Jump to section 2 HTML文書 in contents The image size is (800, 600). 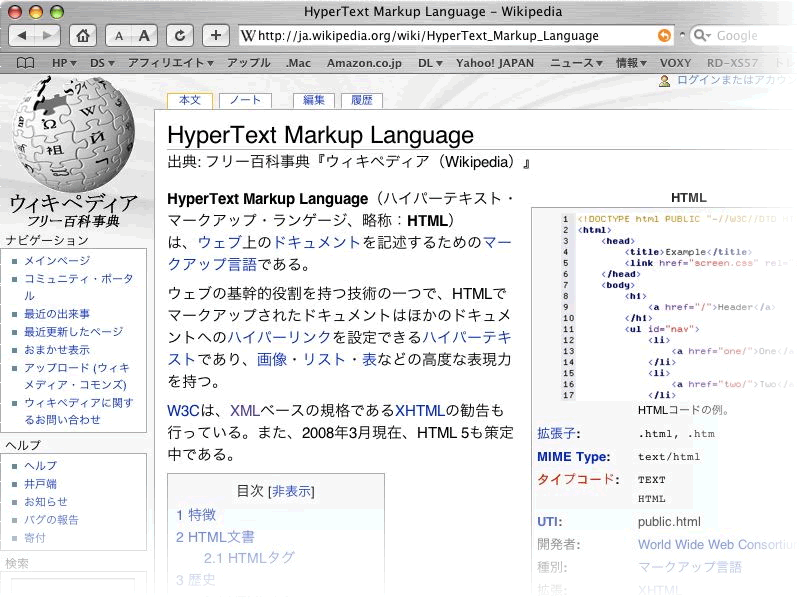215,537
